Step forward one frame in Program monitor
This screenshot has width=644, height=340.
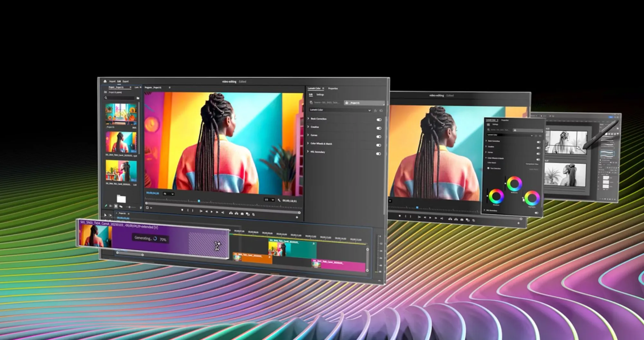[x=217, y=212]
